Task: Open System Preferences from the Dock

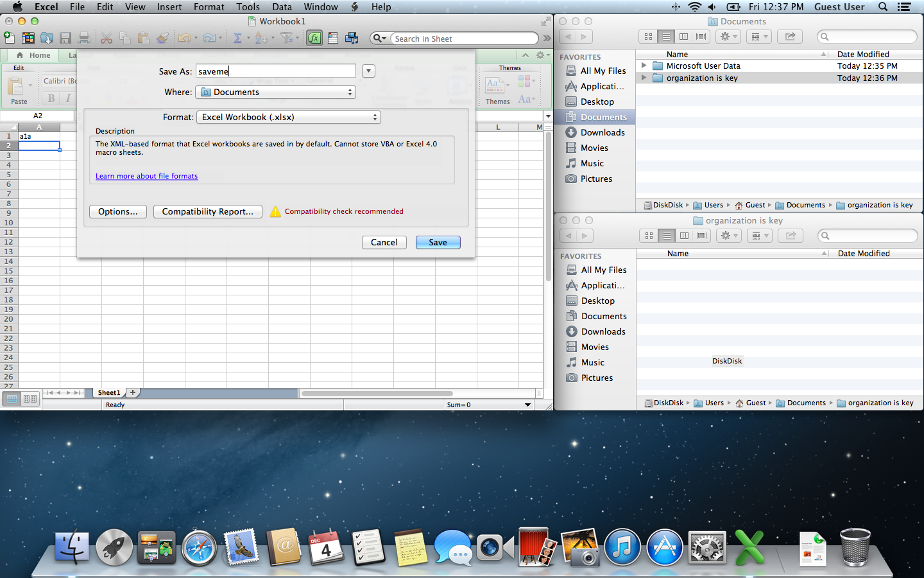Action: coord(707,547)
